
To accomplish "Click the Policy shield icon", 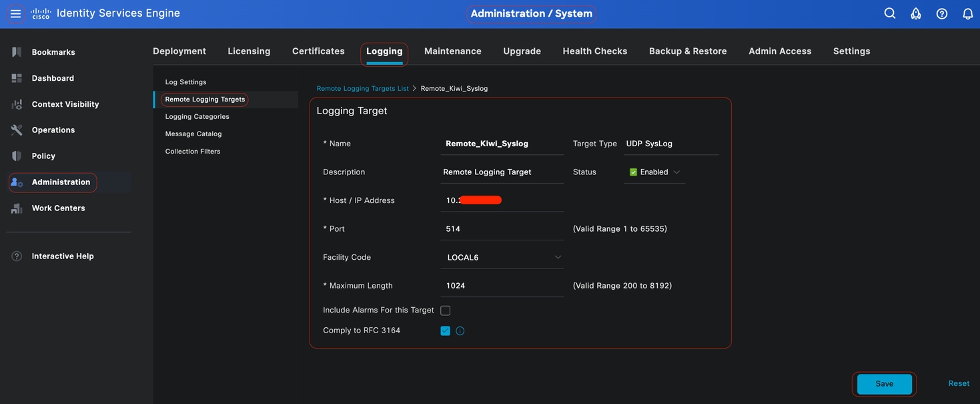I will (x=17, y=156).
